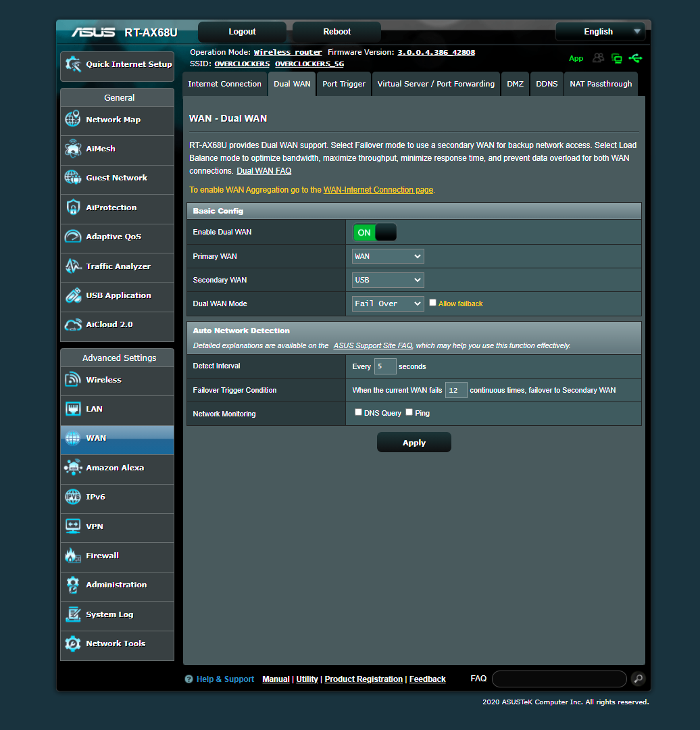This screenshot has height=730, width=700.
Task: Click the FAQ search magnifier icon
Action: (639, 679)
